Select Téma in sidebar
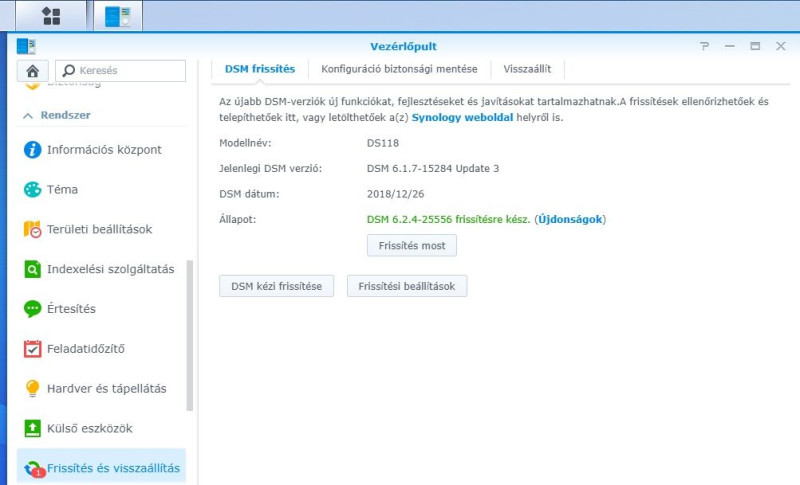This screenshot has height=485, width=800. [x=101, y=189]
